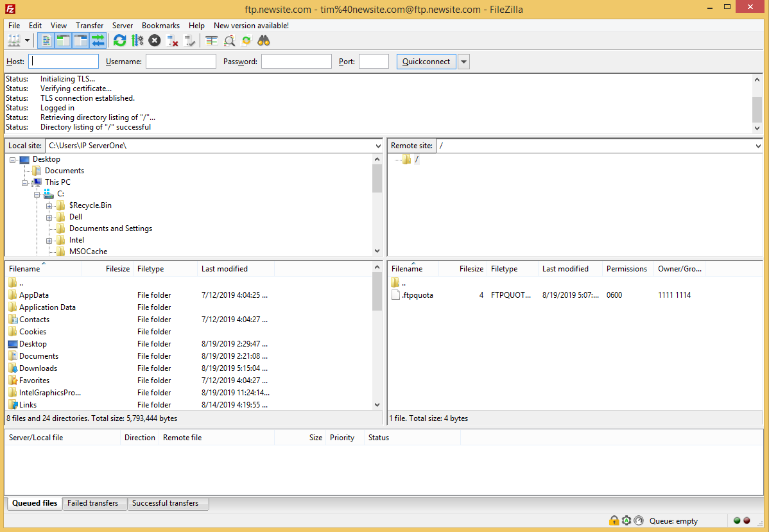Screen dimensions: 769x532
Task: Open the View menu
Action: 58,26
